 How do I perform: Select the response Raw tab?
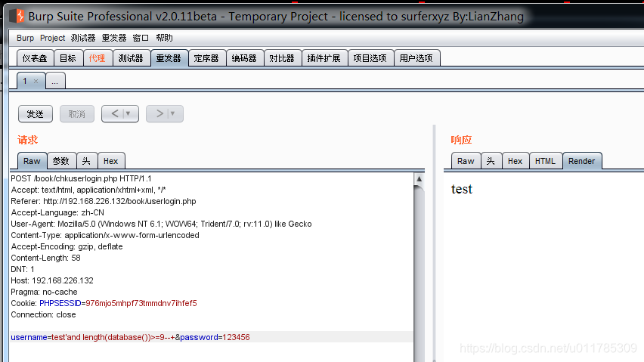(x=466, y=161)
